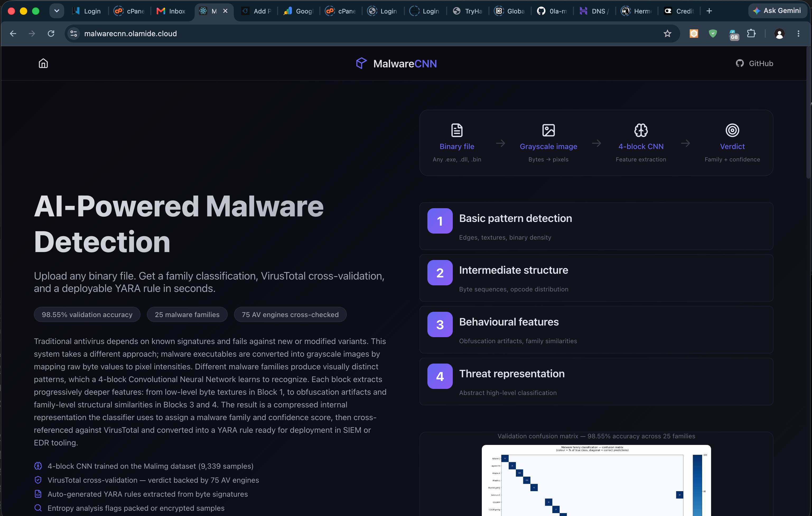Click the shield icon beside VirusTotal cross-validation
The image size is (812, 516).
pyautogui.click(x=38, y=480)
